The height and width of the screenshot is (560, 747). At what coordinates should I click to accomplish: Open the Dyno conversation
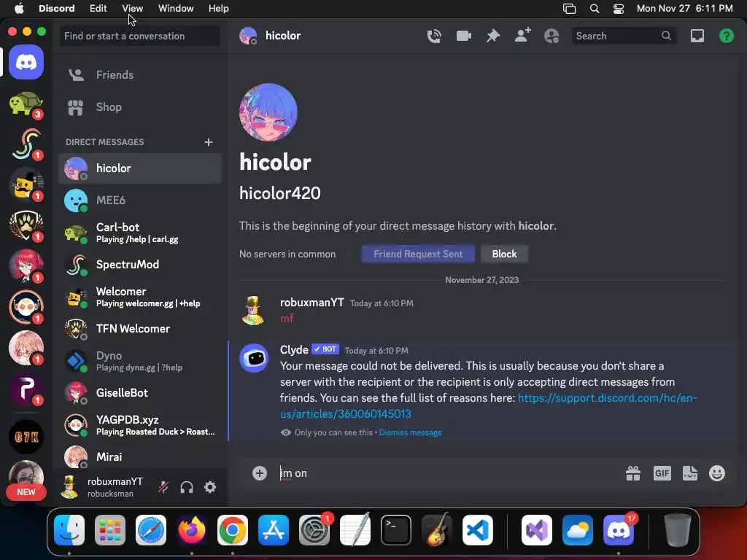click(x=140, y=361)
